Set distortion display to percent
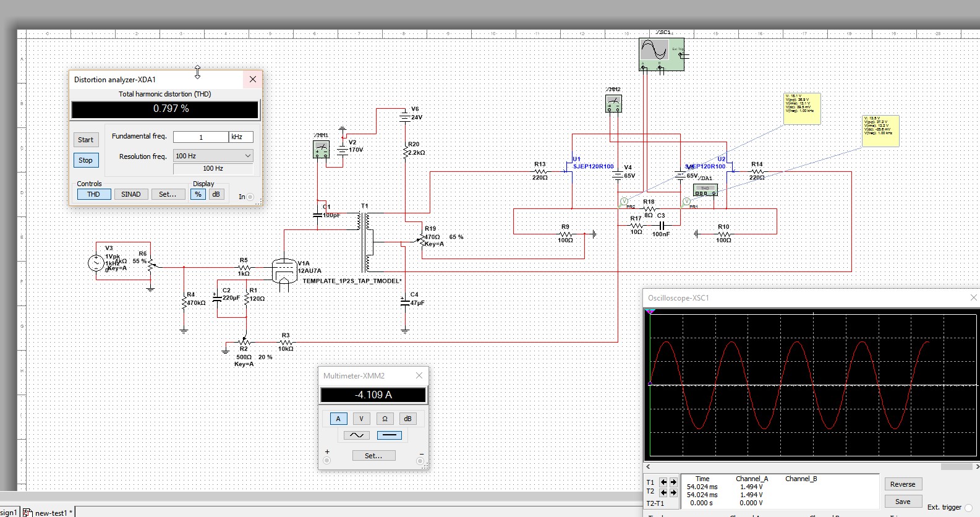Image resolution: width=980 pixels, height=517 pixels. point(198,194)
